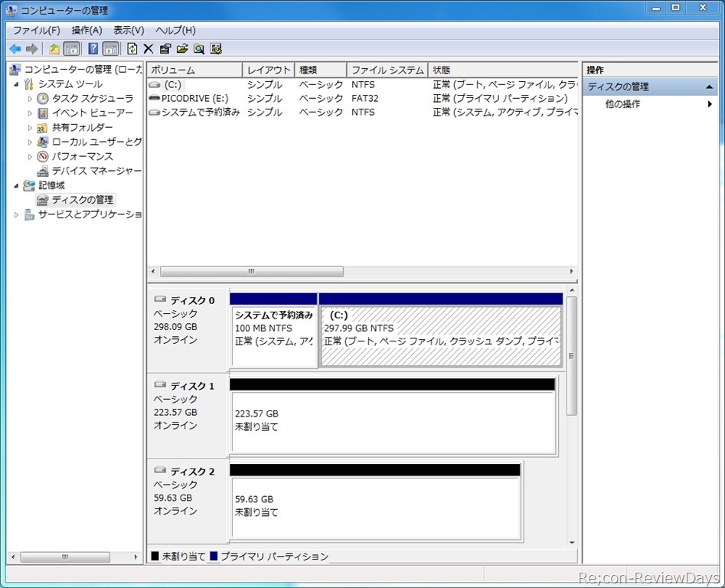Click the ディスク 1 disk label
725x588 pixels.
point(192,386)
